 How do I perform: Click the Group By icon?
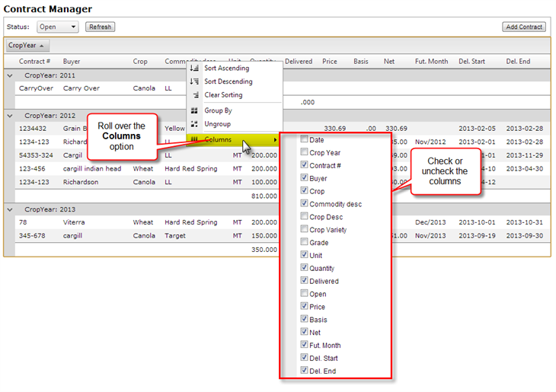point(195,110)
